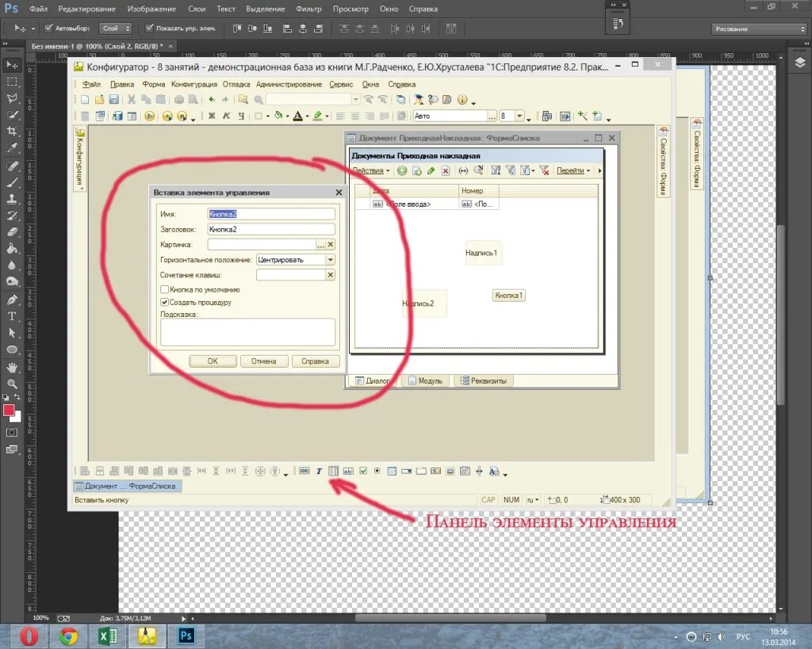Open Действия dropdown in document list form
The height and width of the screenshot is (649, 812).
click(x=371, y=170)
